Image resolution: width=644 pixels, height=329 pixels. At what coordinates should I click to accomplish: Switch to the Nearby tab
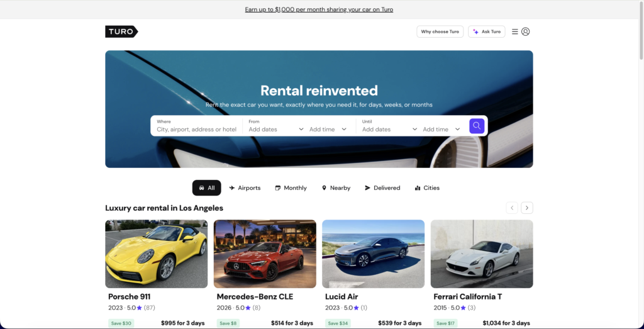click(336, 187)
